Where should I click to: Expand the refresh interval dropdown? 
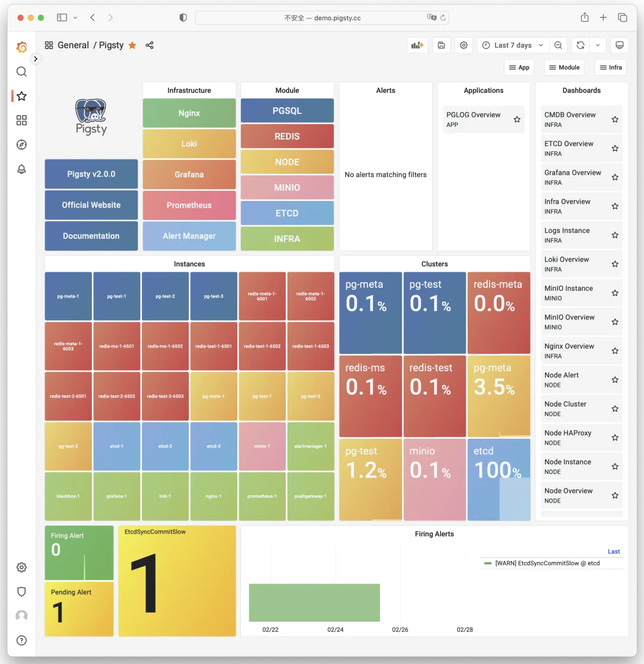pyautogui.click(x=598, y=45)
